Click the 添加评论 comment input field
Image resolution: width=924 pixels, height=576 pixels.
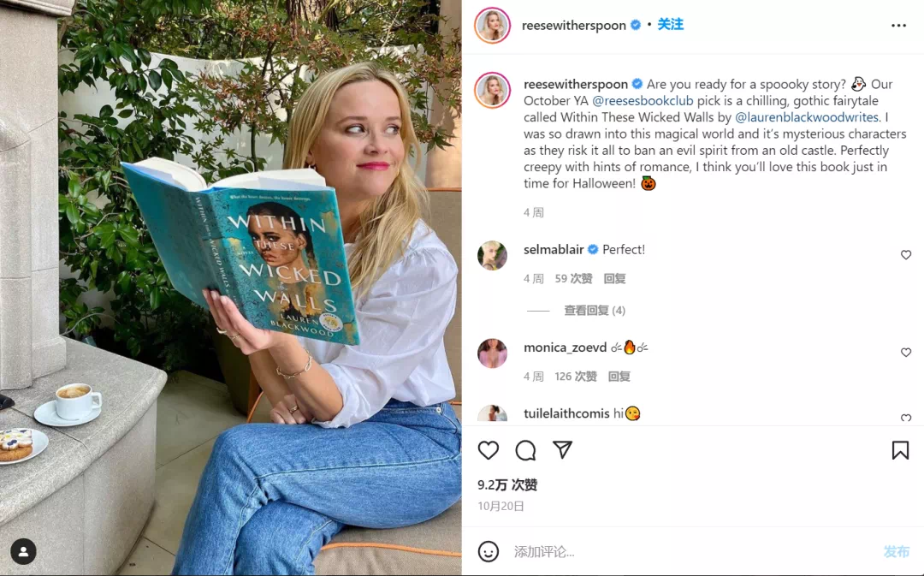690,552
